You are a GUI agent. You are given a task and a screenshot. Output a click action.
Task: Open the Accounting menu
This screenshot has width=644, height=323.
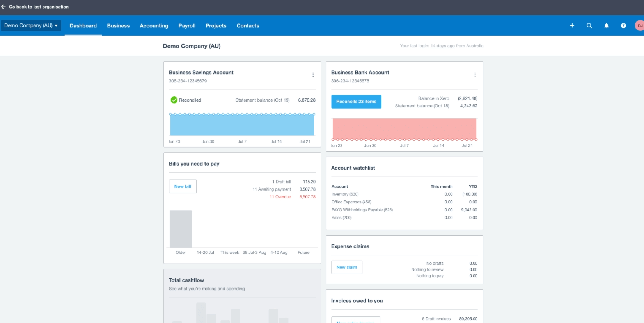[x=154, y=26]
